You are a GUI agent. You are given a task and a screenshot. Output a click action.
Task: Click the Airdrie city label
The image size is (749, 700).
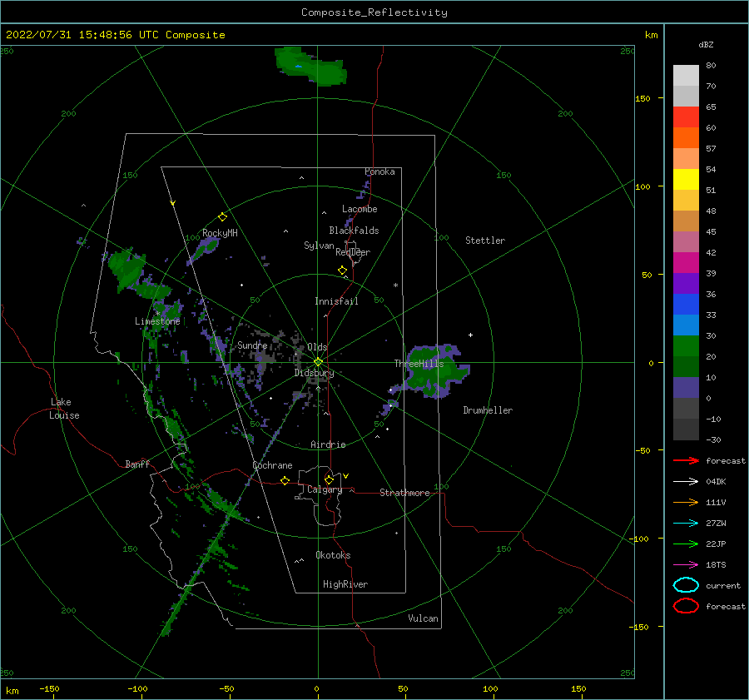coord(328,444)
